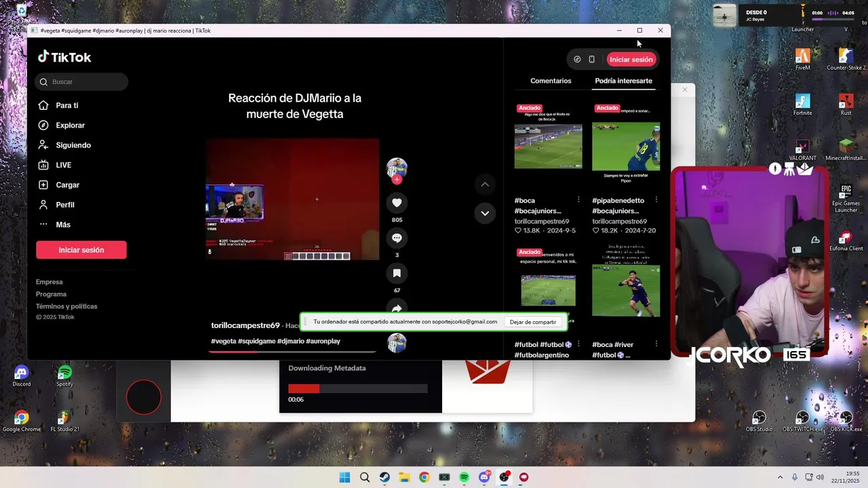This screenshot has width=868, height=488.
Task: Open the Empresa footer link
Action: coord(50,282)
